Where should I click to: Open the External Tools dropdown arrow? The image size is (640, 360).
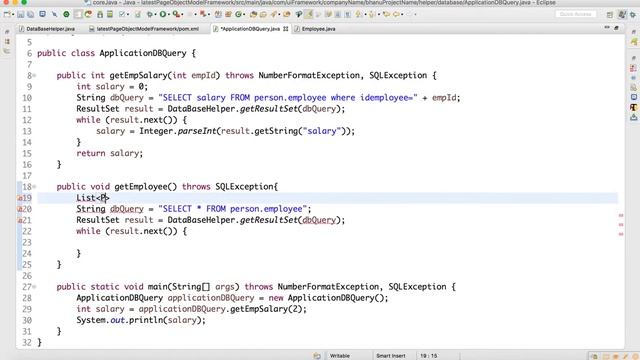coord(182,14)
